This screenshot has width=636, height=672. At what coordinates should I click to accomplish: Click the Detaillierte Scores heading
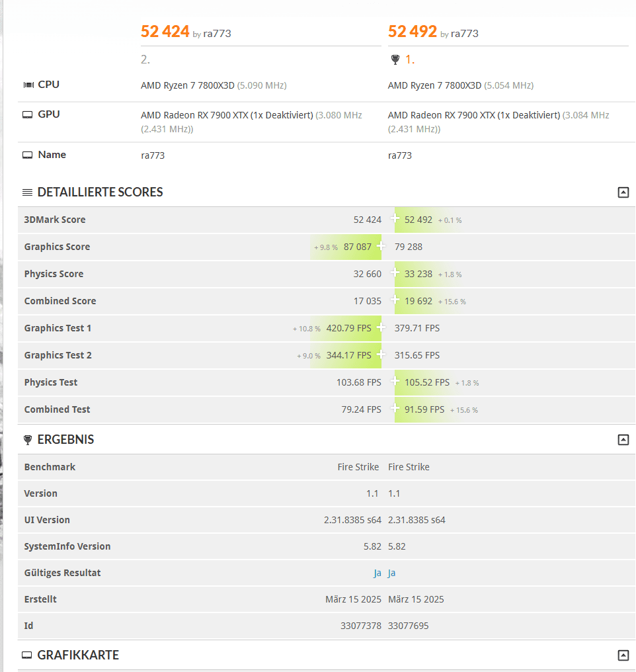(x=100, y=192)
